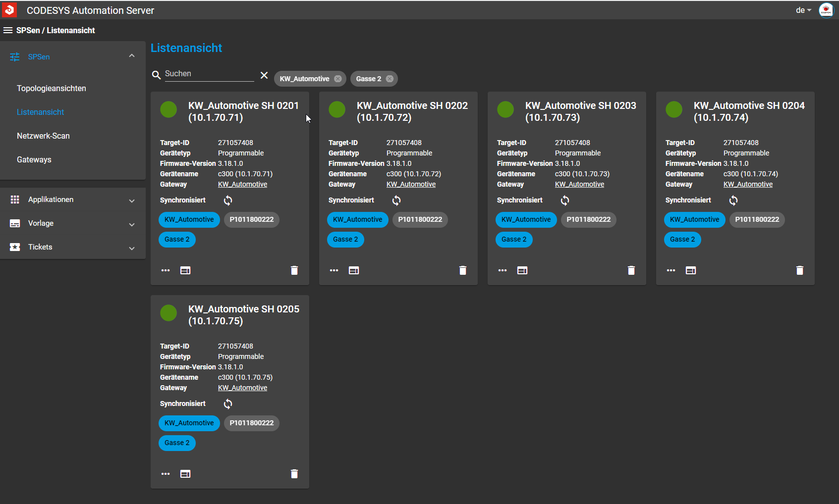This screenshot has height=504, width=839.
Task: Click the trash icon on SH 0205 card
Action: point(294,474)
